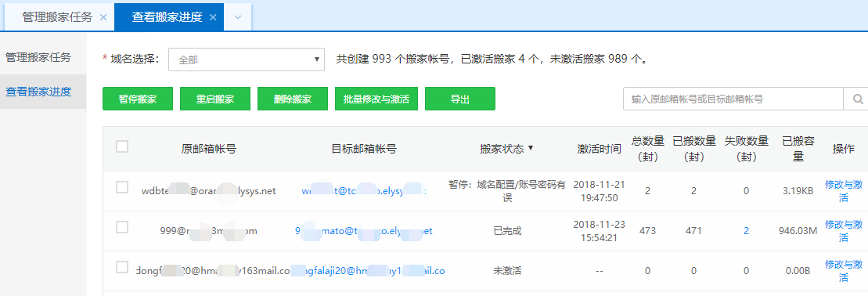
Task: Expand the 域名选择 dropdown
Action: [247, 60]
